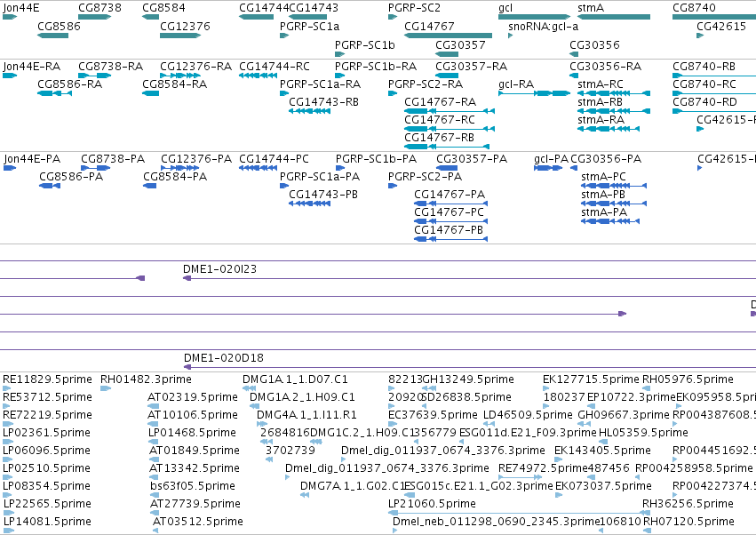756x535 pixels.
Task: Click the CG14767-PB protein glyph
Action: click(450, 239)
